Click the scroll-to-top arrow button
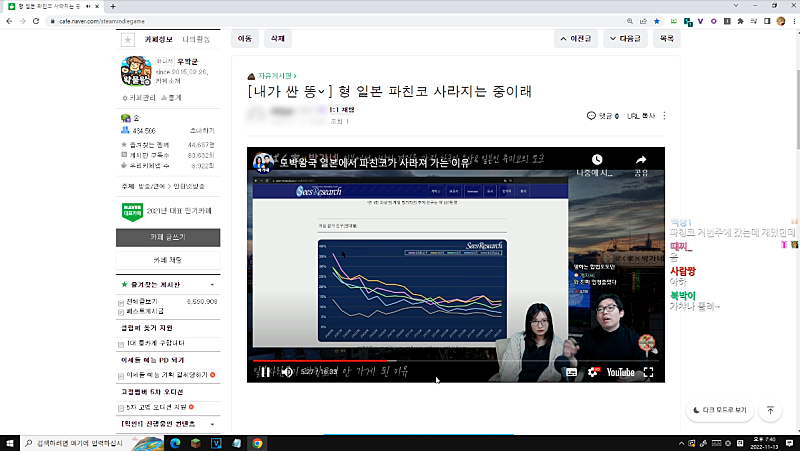 (x=770, y=410)
